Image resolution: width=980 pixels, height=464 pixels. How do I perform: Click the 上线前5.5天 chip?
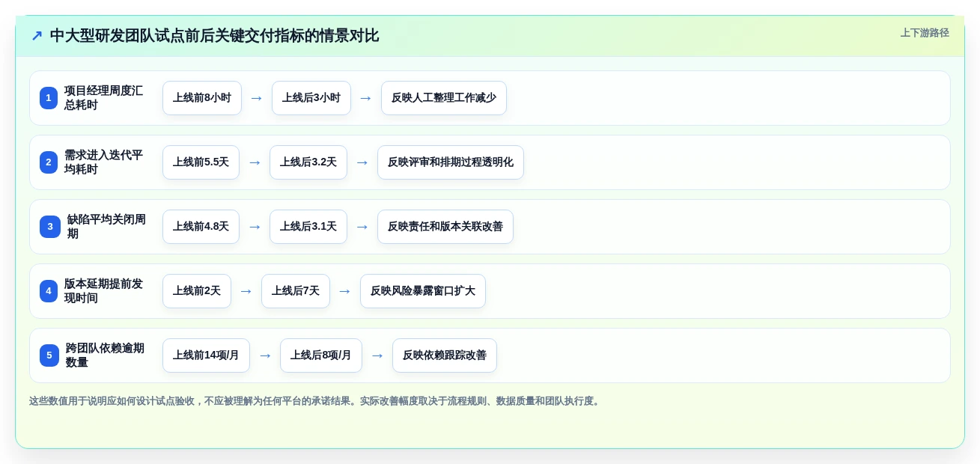coord(201,162)
